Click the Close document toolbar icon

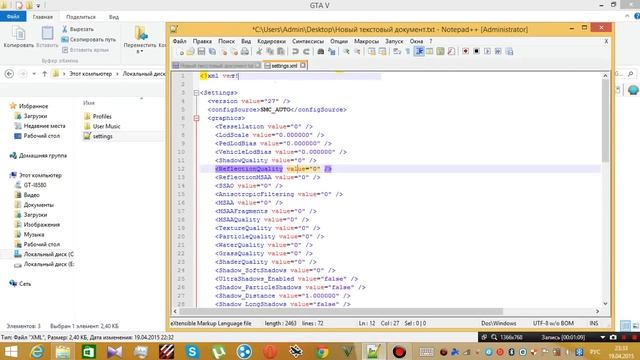(223, 51)
